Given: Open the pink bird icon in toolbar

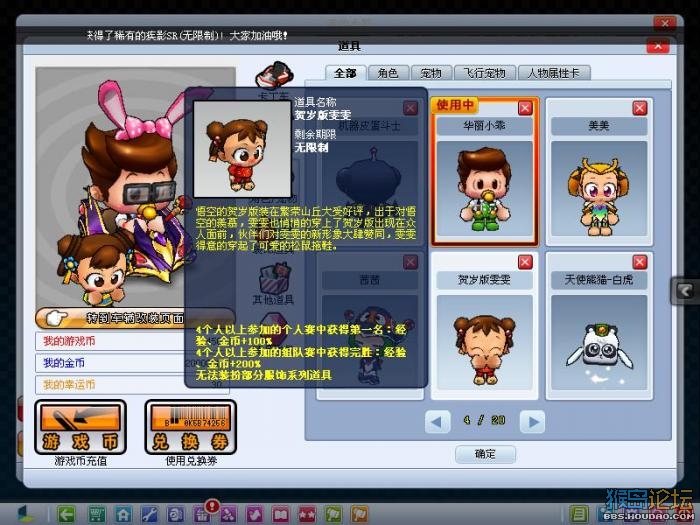Looking at the screenshot, I should point(255,515).
